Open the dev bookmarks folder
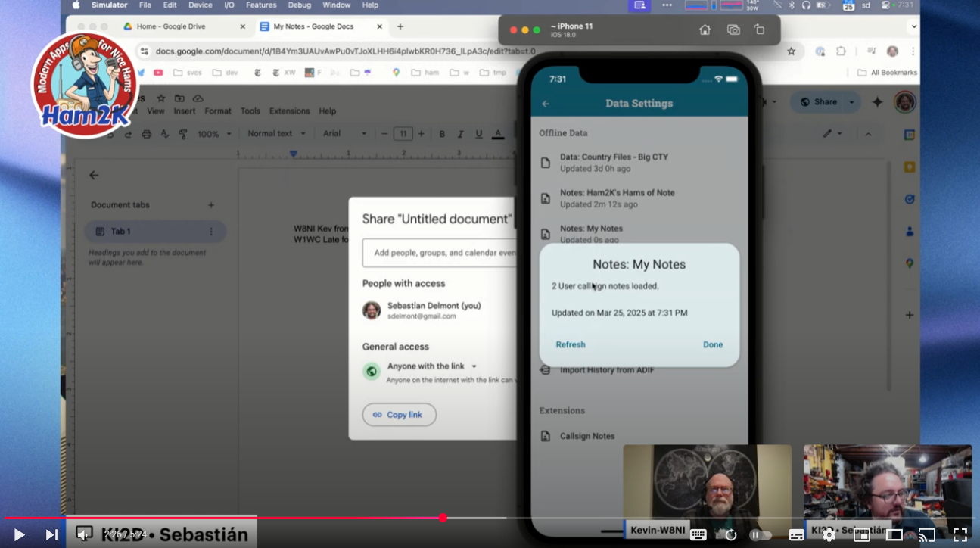 click(x=226, y=73)
